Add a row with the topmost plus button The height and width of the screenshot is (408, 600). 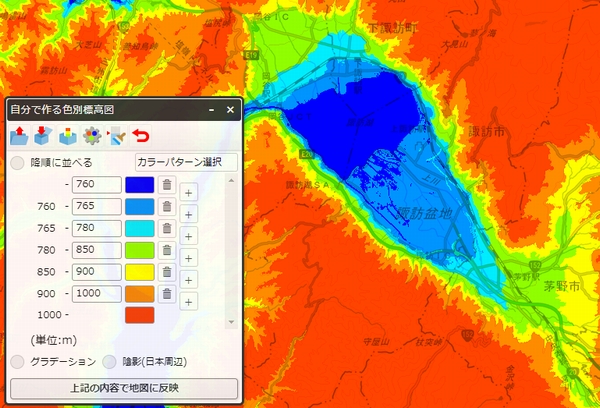click(x=189, y=192)
